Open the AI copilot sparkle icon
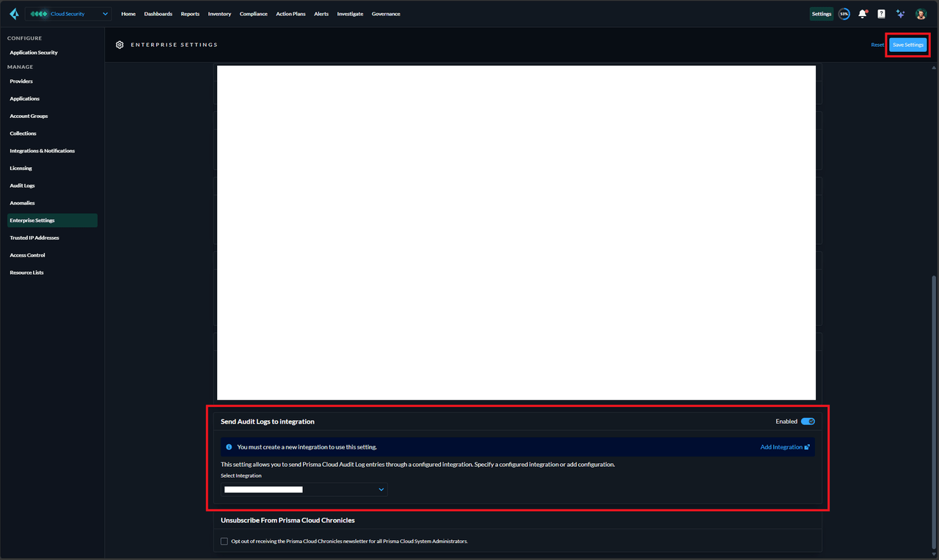939x560 pixels. coord(900,14)
